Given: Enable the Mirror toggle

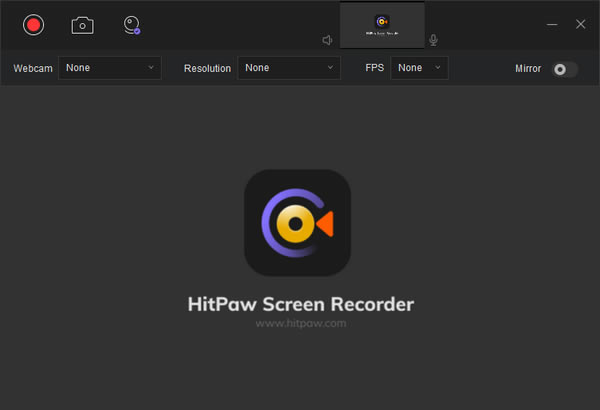Looking at the screenshot, I should tap(564, 69).
